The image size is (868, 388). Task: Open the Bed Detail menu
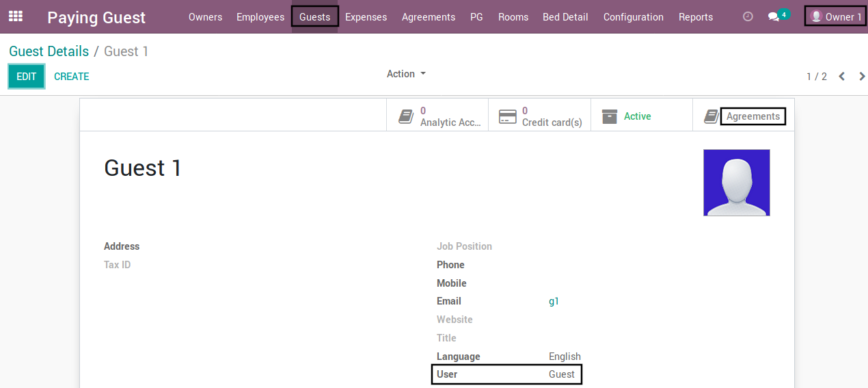(x=565, y=17)
